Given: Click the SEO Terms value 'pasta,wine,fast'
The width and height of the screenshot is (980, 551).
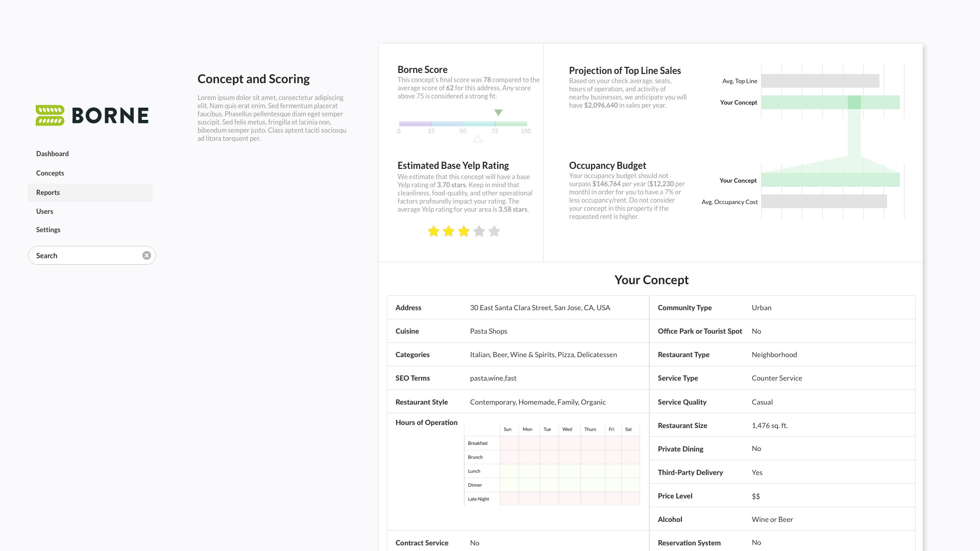Looking at the screenshot, I should click(x=493, y=378).
